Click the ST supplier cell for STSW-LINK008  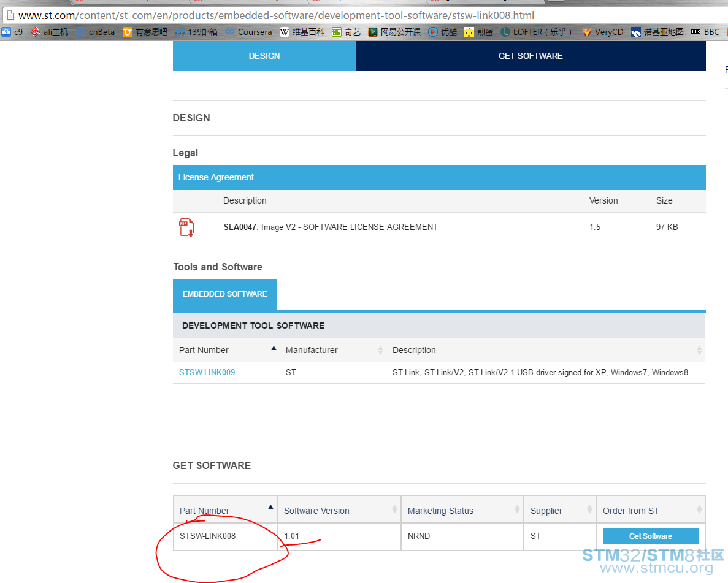tap(560, 536)
